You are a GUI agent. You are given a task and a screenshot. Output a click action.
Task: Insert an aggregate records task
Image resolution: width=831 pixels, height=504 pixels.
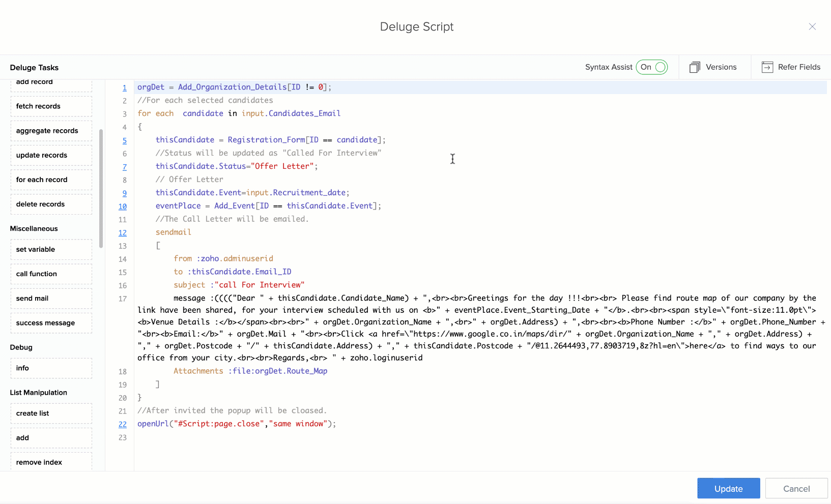[51, 130]
